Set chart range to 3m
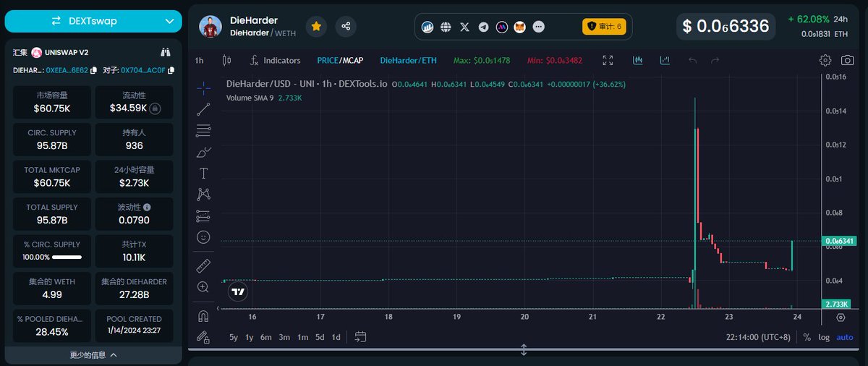The height and width of the screenshot is (366, 868). (x=284, y=337)
